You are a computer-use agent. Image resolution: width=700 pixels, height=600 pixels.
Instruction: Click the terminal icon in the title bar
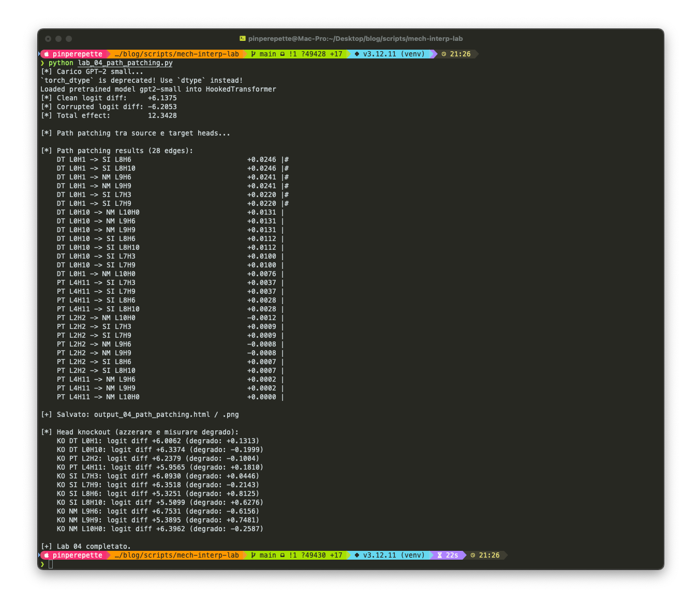243,38
